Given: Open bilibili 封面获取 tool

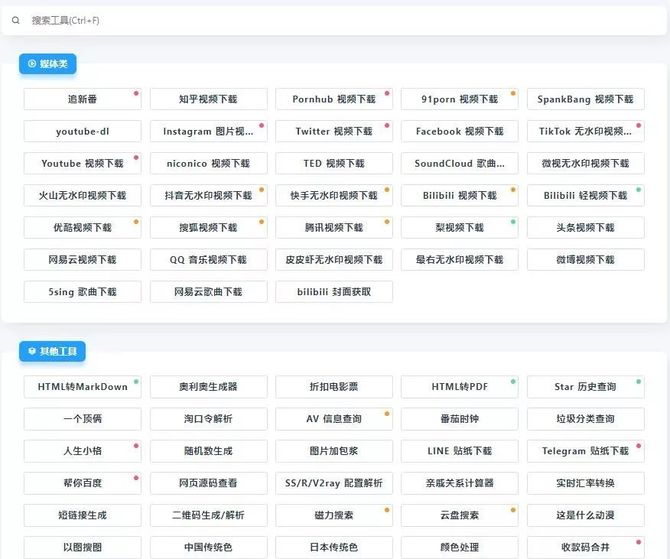Looking at the screenshot, I should (x=334, y=291).
